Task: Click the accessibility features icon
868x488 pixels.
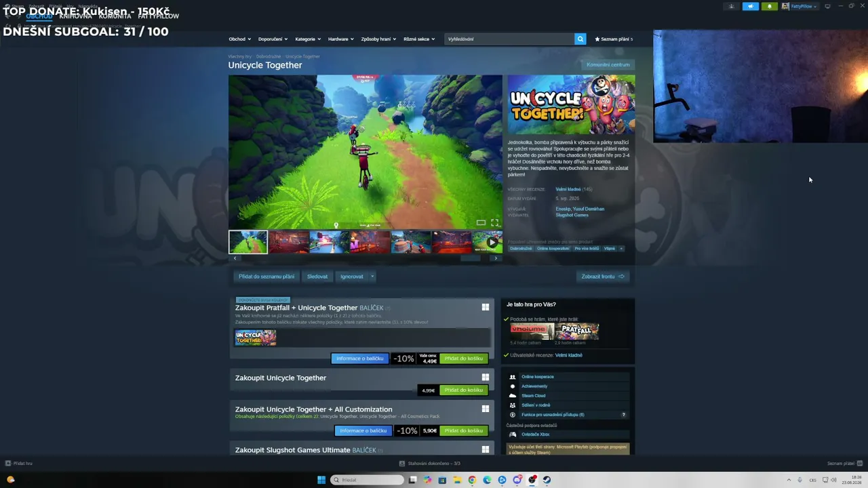Action: pyautogui.click(x=513, y=415)
